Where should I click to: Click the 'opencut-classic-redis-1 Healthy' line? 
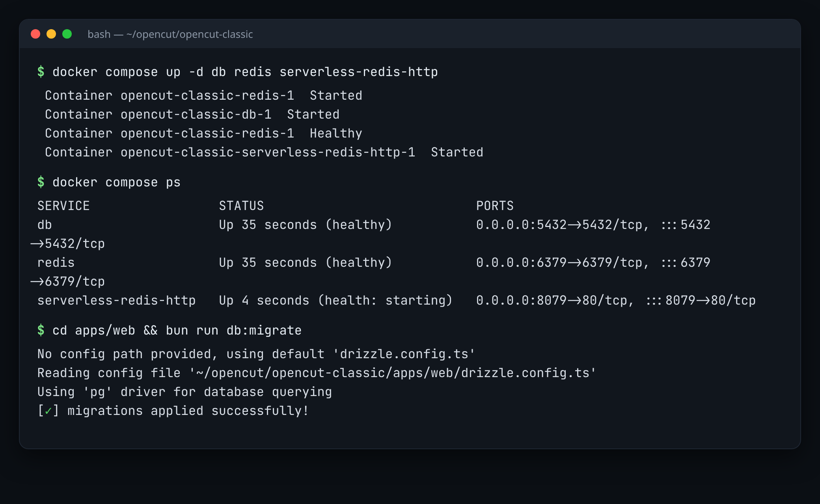pyautogui.click(x=203, y=133)
